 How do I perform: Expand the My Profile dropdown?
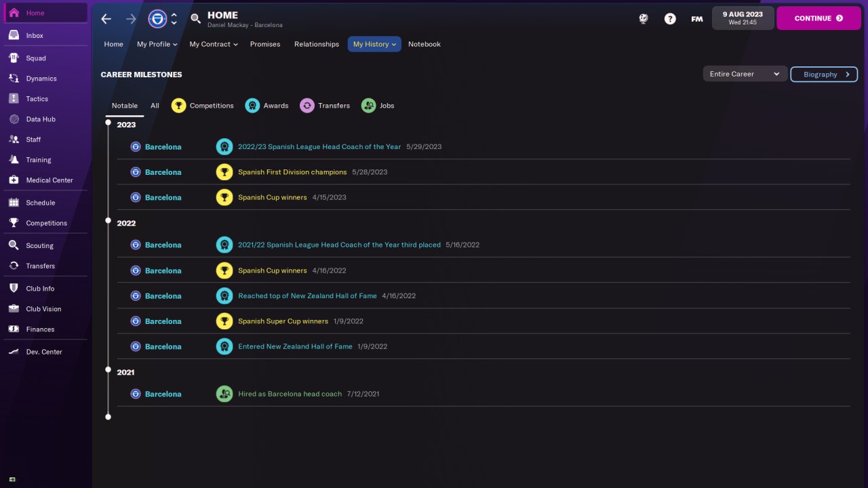(x=157, y=44)
